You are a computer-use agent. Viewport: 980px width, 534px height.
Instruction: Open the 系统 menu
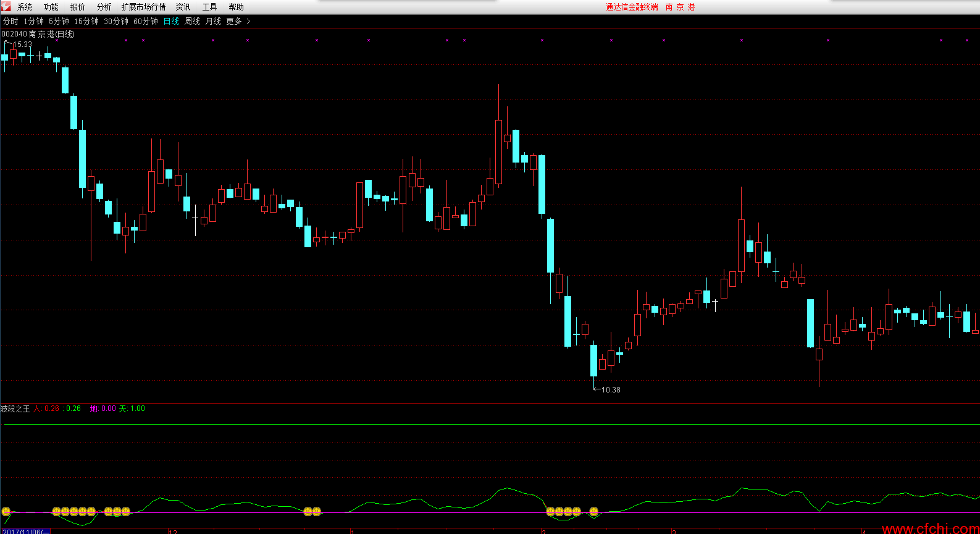pos(25,7)
